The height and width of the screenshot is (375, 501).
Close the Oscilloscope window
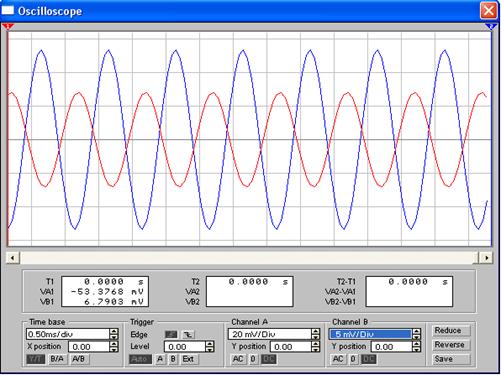[x=488, y=11]
